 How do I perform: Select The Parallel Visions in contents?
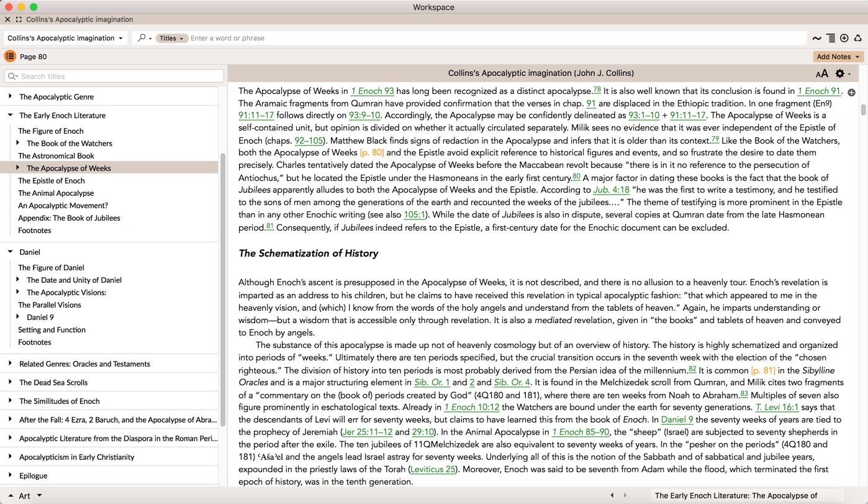pos(50,305)
